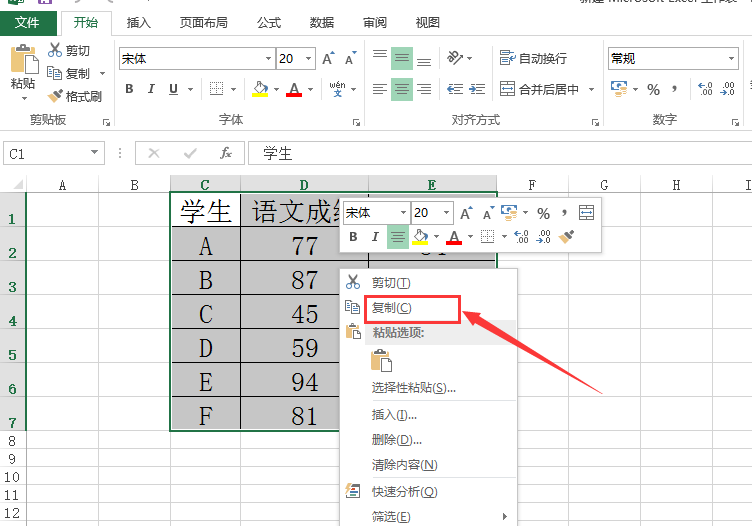The image size is (752, 527).
Task: Toggle Bold in the ribbon font group
Action: pyautogui.click(x=129, y=89)
